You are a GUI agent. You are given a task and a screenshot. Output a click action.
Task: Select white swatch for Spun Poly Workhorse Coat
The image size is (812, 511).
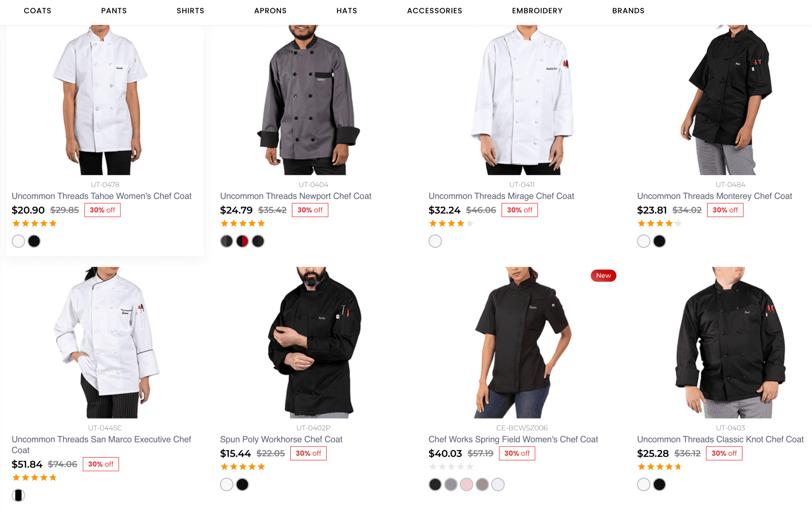pos(226,485)
